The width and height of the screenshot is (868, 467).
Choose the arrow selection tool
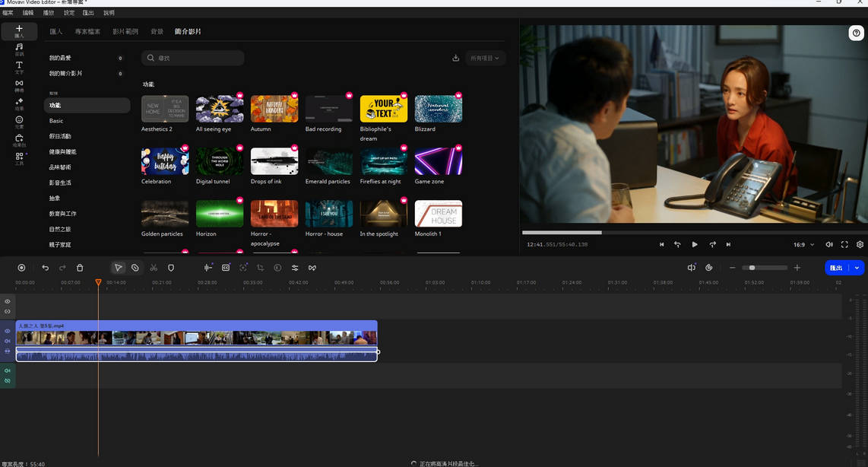(118, 268)
